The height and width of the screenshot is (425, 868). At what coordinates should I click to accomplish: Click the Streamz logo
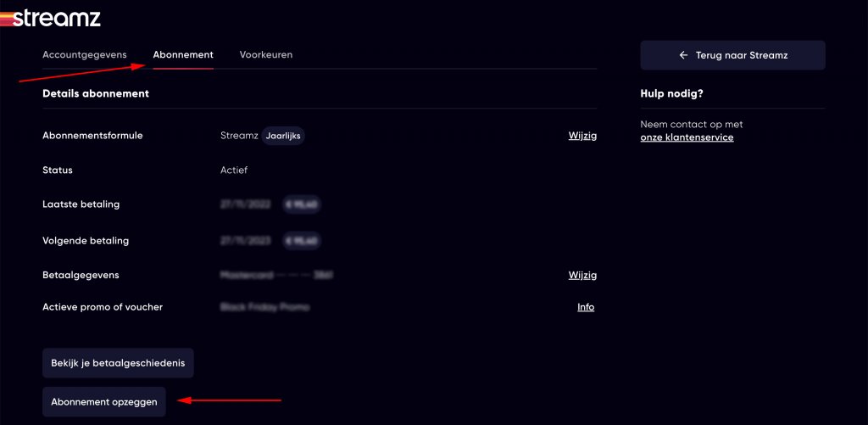[x=50, y=19]
